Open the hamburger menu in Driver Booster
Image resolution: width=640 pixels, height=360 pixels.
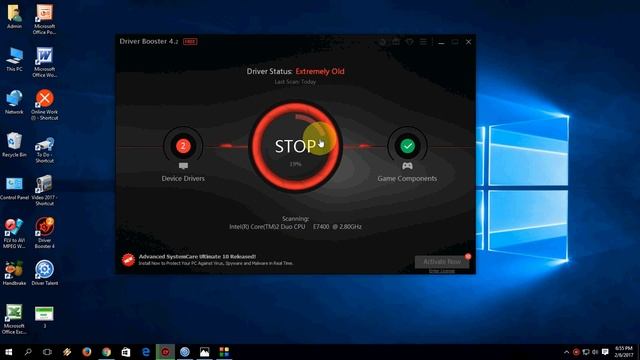[x=423, y=42]
